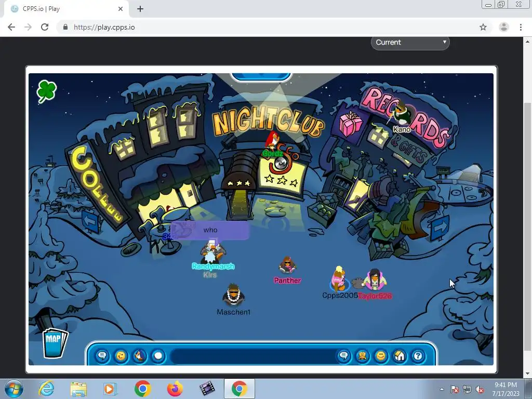Open the buddy list smiley icon
The width and height of the screenshot is (532, 399).
381,356
